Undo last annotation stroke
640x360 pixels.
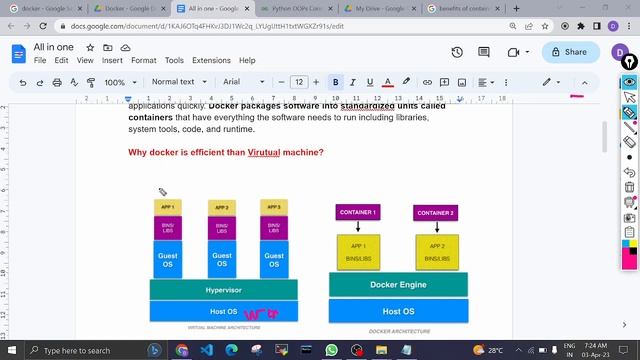click(629, 172)
